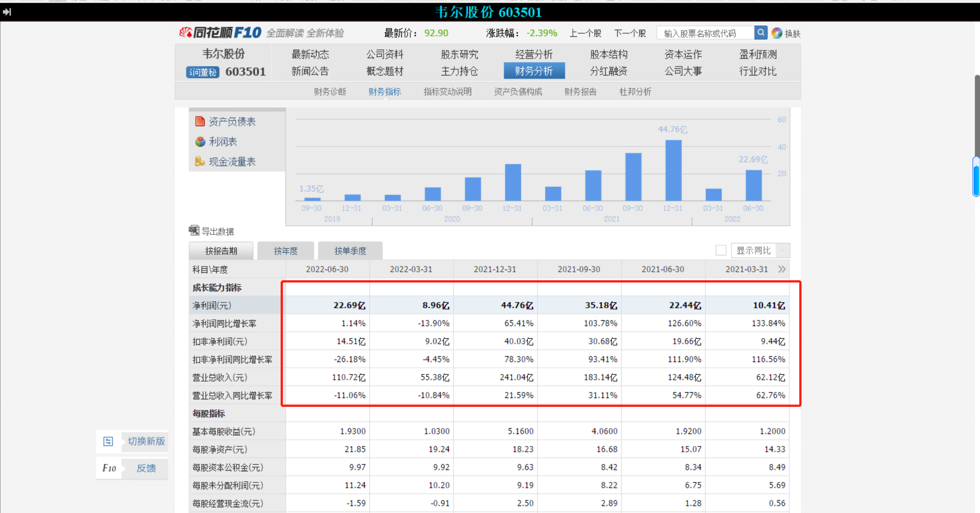Switch to the 财务诊断 sub-tab
The height and width of the screenshot is (513, 980).
tap(330, 91)
